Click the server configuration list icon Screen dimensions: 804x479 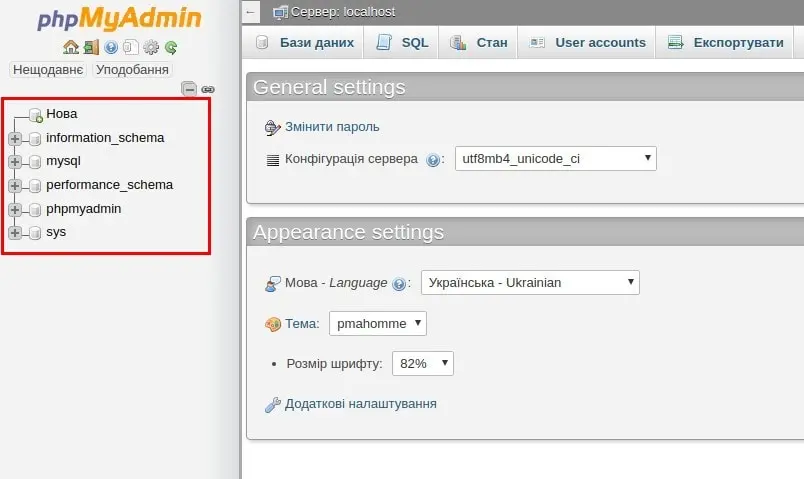(x=273, y=160)
